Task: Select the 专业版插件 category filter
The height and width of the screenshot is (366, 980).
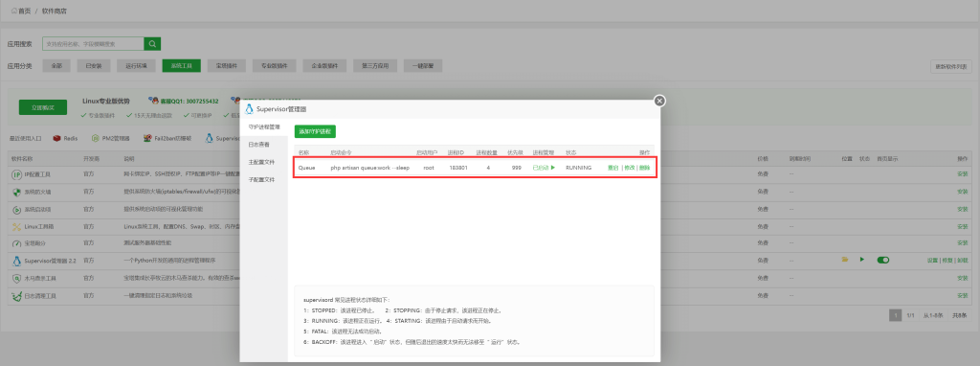Action: coord(274,66)
